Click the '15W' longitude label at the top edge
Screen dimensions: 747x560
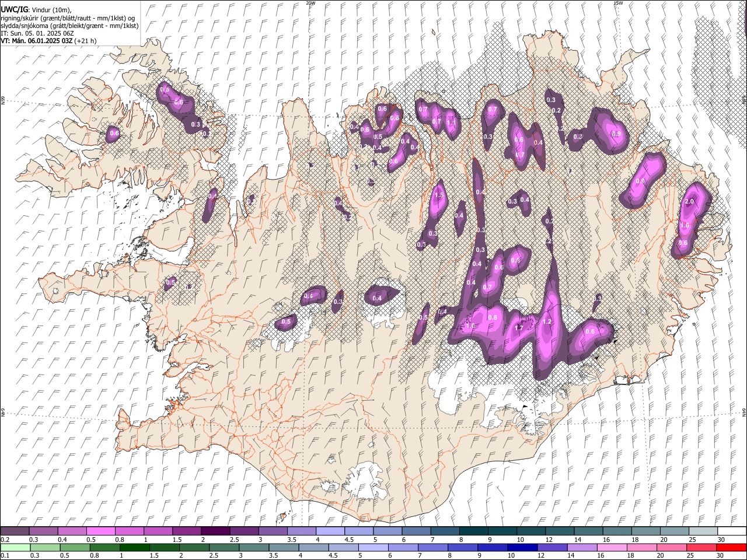click(617, 3)
